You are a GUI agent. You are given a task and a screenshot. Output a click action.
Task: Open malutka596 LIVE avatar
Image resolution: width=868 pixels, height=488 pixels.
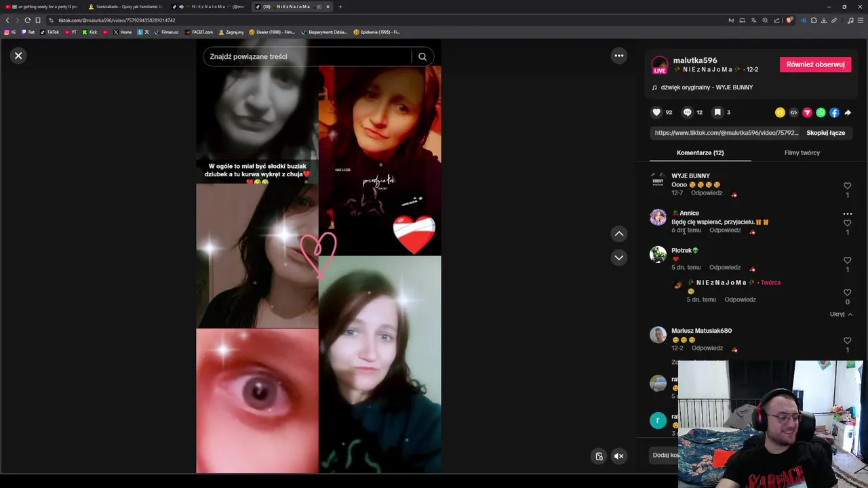coord(659,65)
